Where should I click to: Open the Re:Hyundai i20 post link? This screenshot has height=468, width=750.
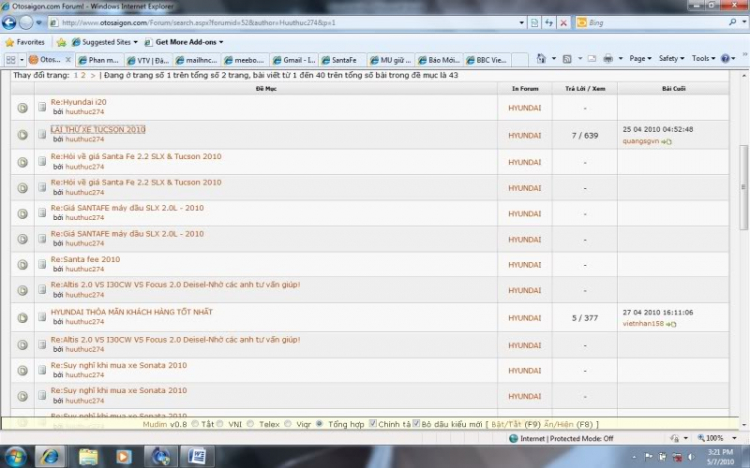[x=78, y=102]
